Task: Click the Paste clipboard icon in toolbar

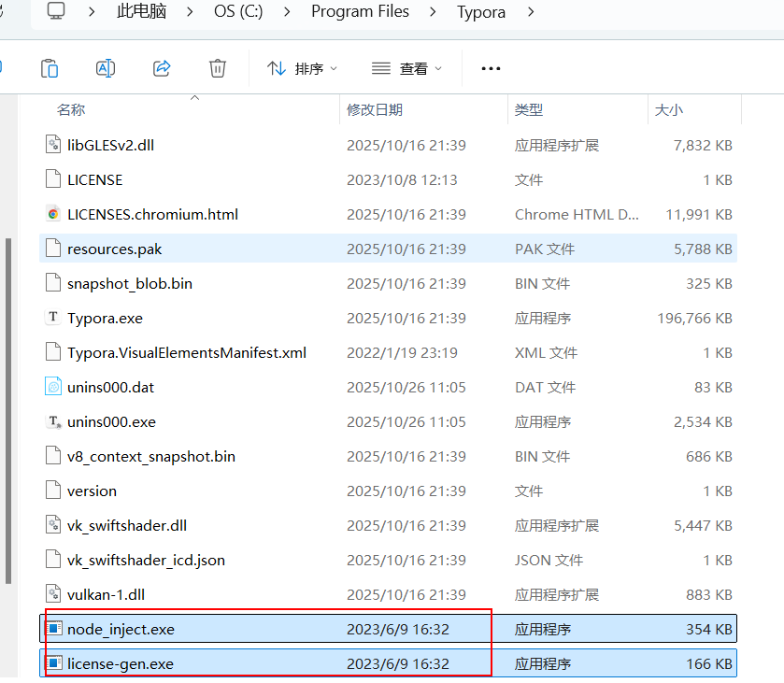Action: 50,68
